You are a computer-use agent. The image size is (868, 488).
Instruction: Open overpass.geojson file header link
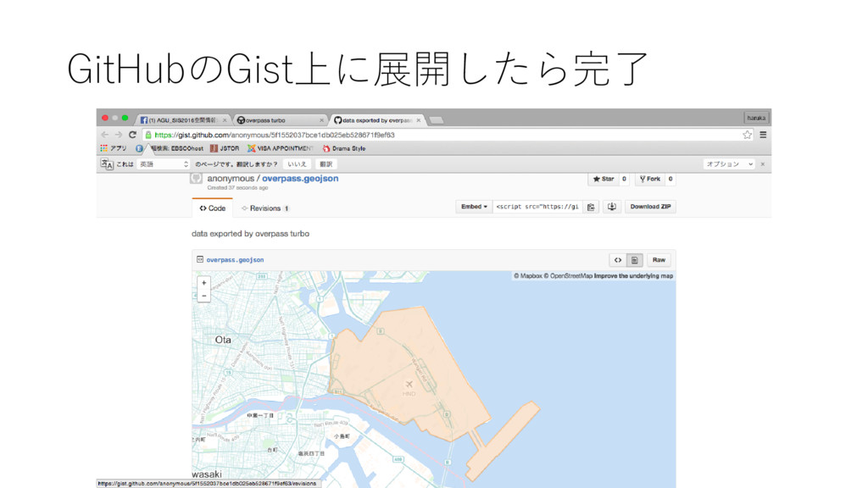pyautogui.click(x=235, y=259)
